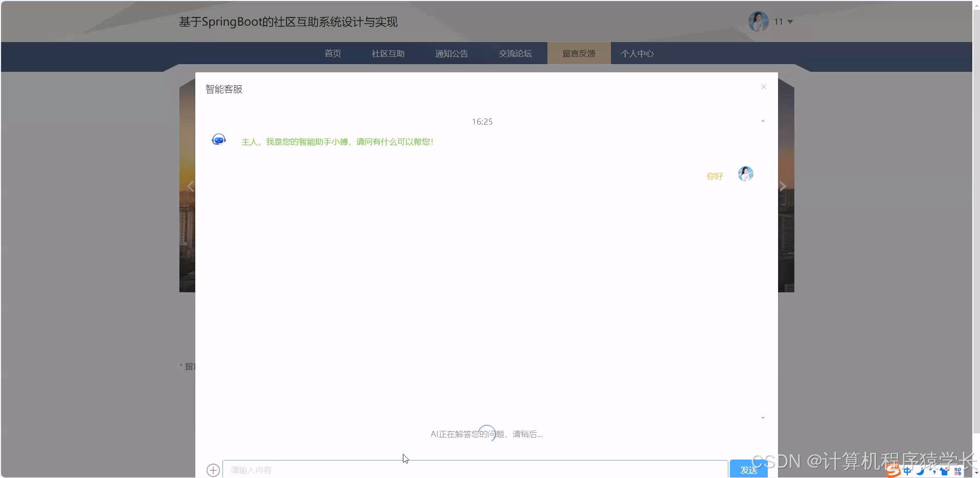Expand the user account dropdown arrow
Screen dimensions: 980x478
(790, 22)
